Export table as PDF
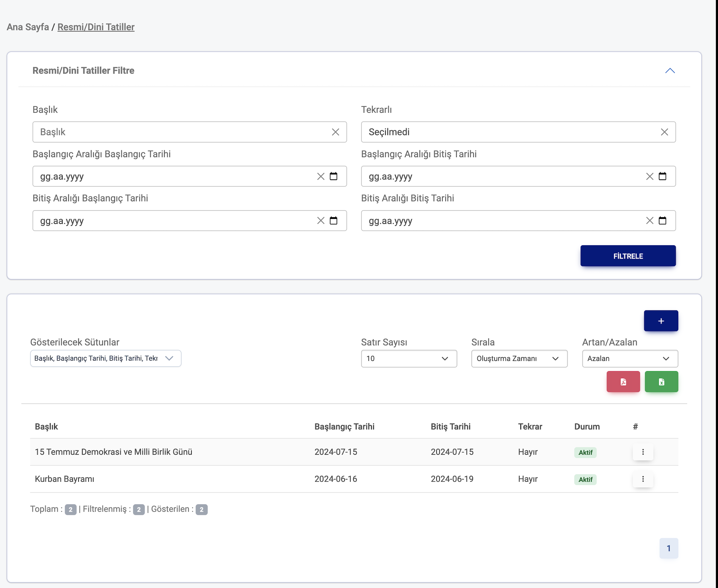718x588 pixels. point(623,382)
